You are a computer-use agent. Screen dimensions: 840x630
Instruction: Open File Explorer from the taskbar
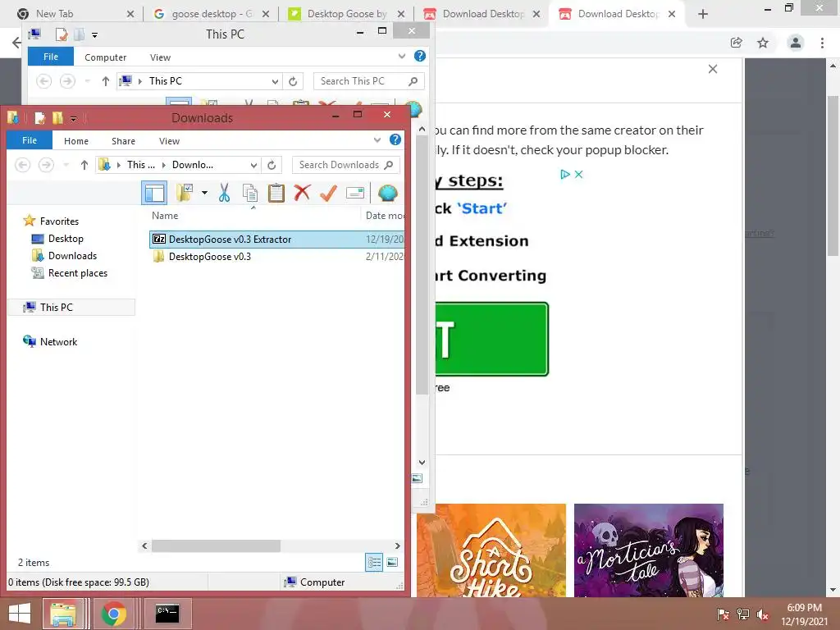(63, 614)
